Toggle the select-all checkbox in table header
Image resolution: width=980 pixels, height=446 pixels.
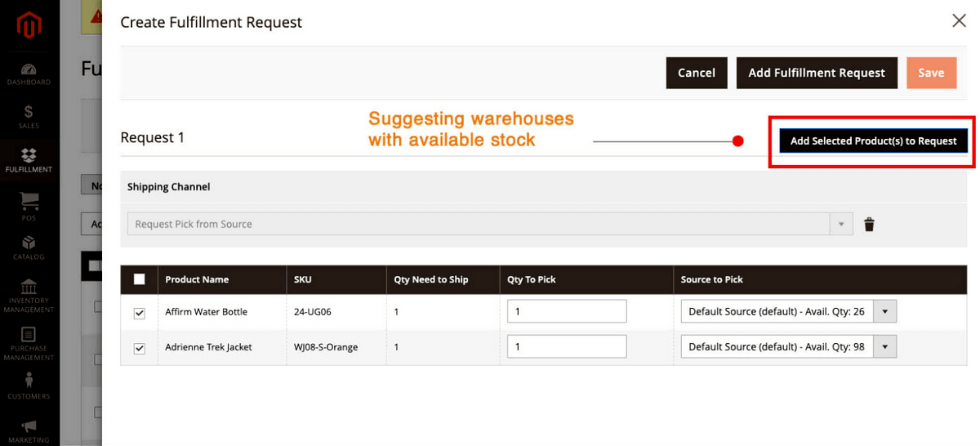click(x=140, y=279)
